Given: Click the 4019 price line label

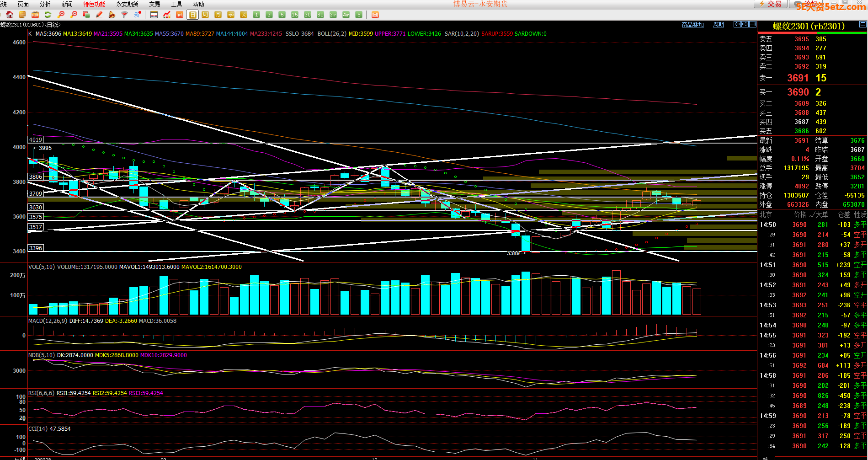Looking at the screenshot, I should click(x=36, y=140).
